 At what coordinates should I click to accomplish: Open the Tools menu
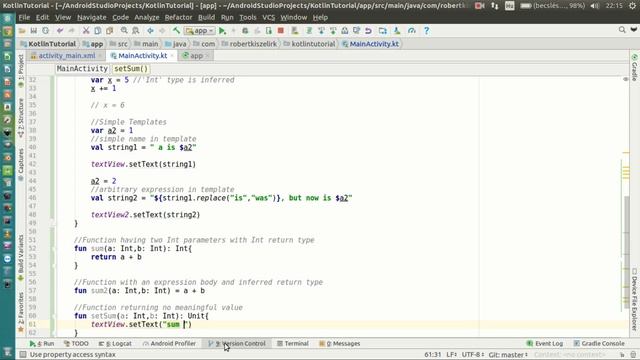pos(248,18)
